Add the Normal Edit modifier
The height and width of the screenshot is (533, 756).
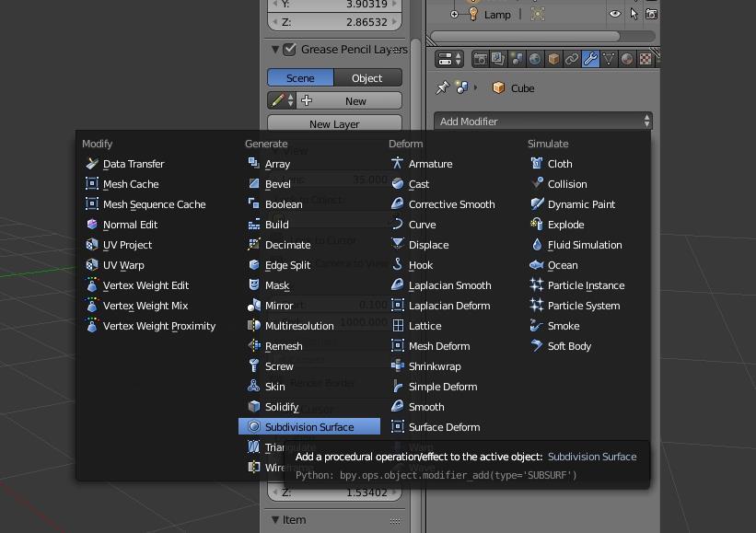pos(157,225)
